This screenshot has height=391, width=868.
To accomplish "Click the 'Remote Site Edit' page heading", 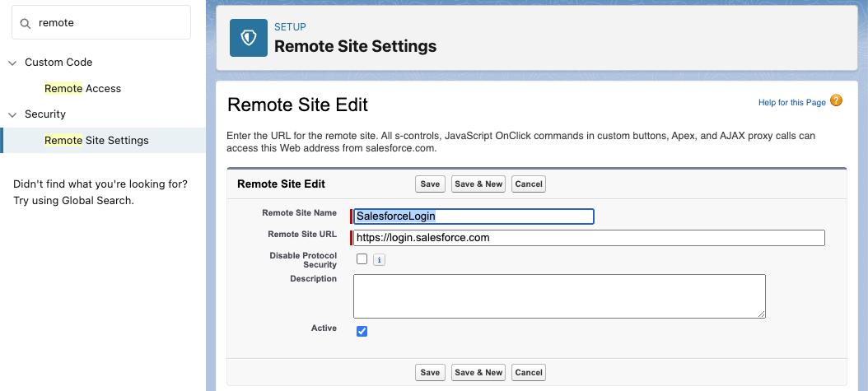I will (x=298, y=105).
